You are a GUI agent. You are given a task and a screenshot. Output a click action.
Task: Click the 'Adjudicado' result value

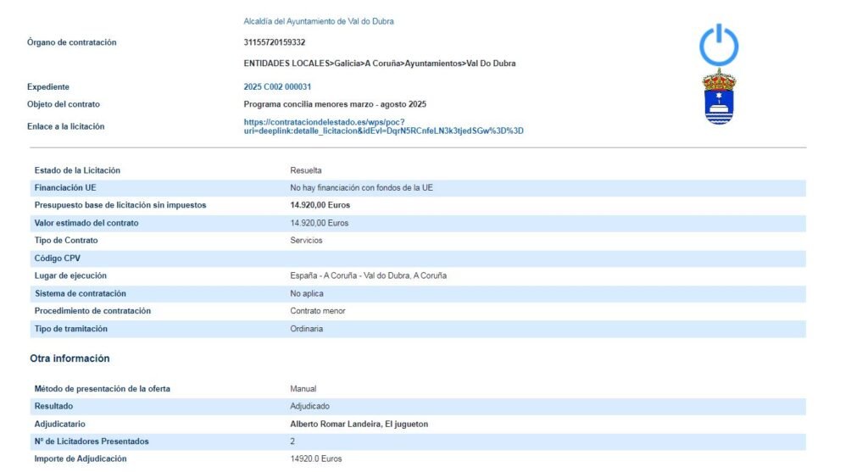(309, 406)
